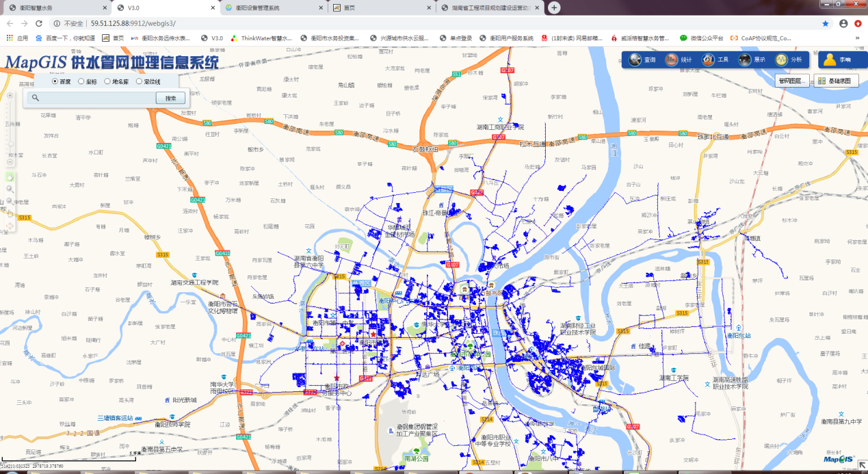868x474 pixels.
Task: Click the minus zoom-out button on zoom bar
Action: (x=10, y=162)
